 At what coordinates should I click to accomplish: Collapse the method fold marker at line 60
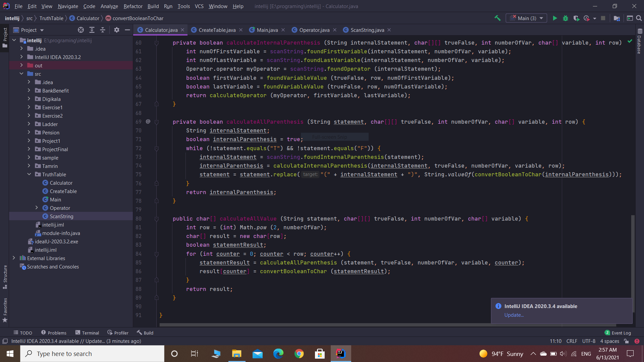point(157,43)
